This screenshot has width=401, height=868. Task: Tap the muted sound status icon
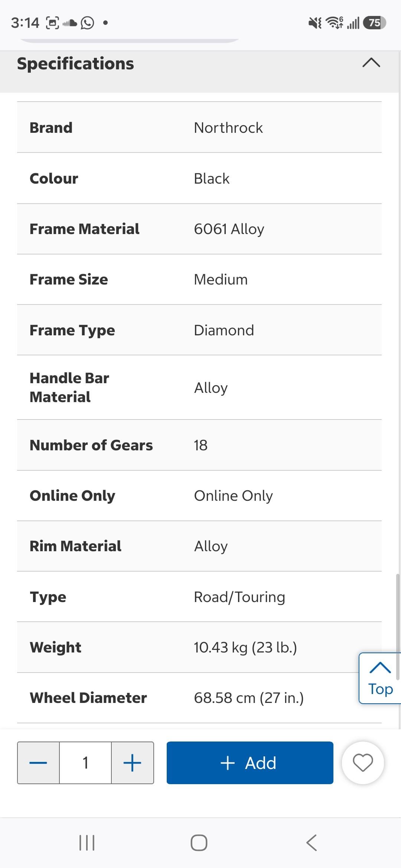pyautogui.click(x=315, y=23)
